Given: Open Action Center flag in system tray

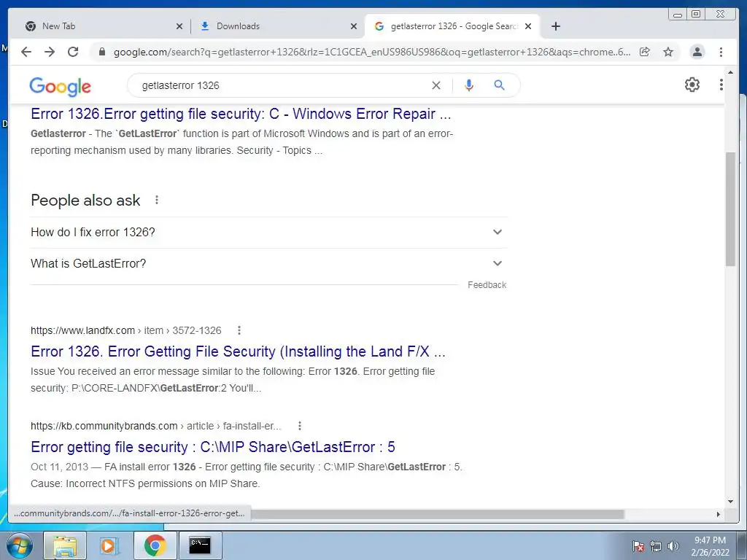Looking at the screenshot, I should click(x=638, y=546).
